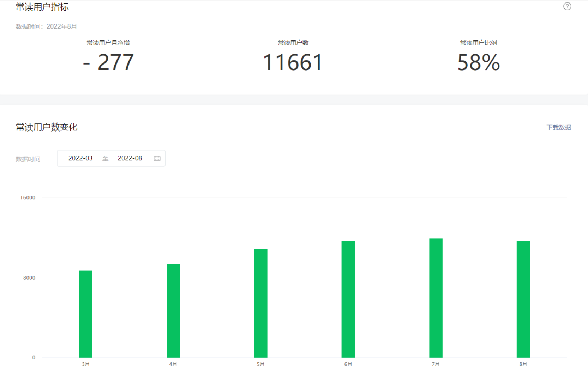Set the start month field 2022-03
The height and width of the screenshot is (384, 588).
(x=80, y=158)
